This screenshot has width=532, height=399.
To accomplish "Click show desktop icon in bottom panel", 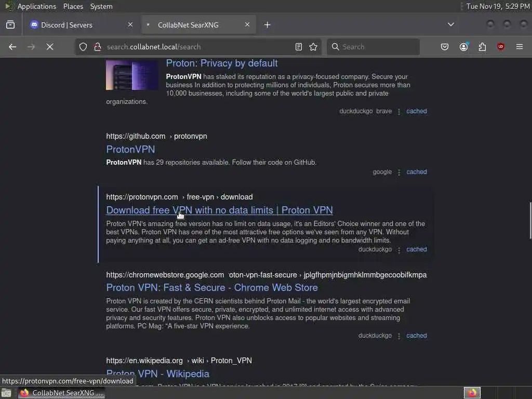I will coord(6,393).
